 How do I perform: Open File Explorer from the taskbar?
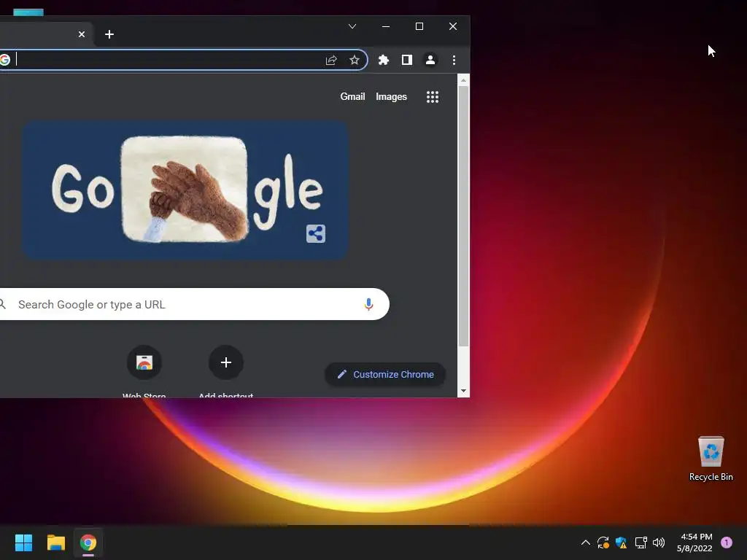(x=55, y=542)
